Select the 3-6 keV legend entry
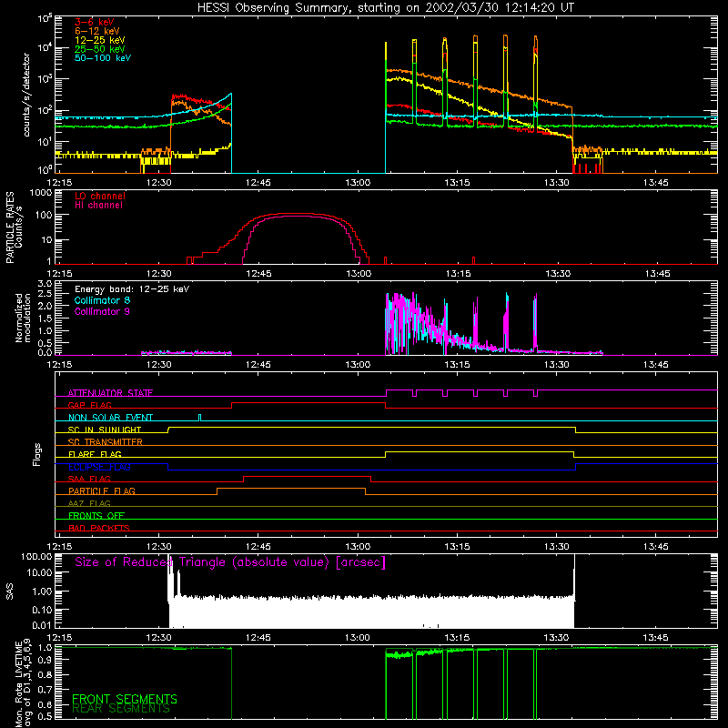The width and height of the screenshot is (728, 728). pyautogui.click(x=95, y=22)
